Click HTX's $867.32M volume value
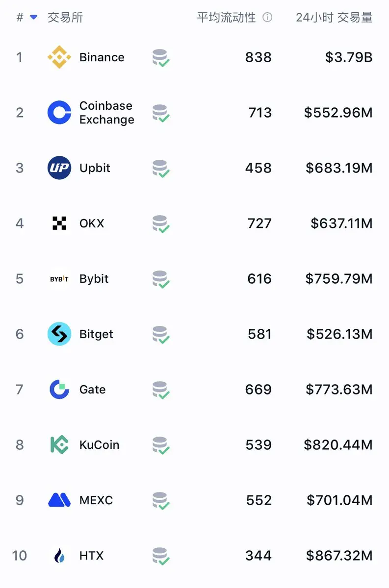 coord(339,556)
